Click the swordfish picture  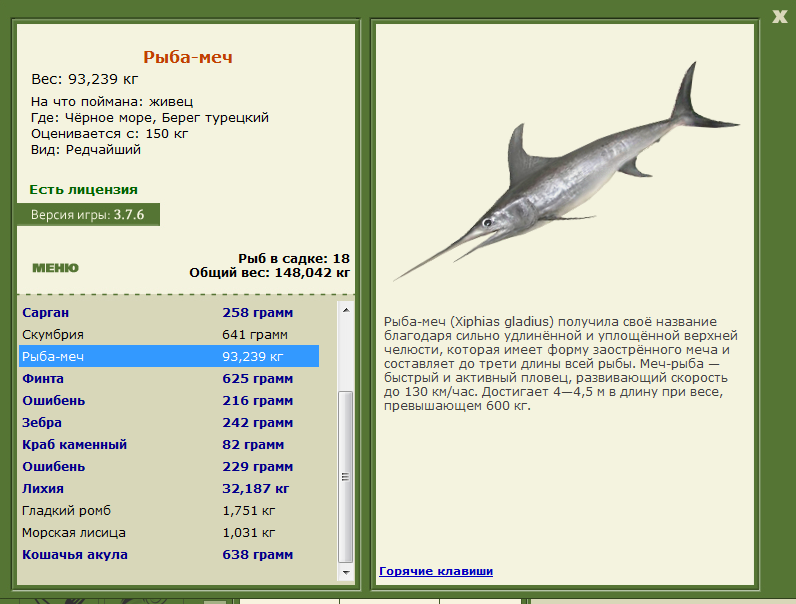point(566,172)
